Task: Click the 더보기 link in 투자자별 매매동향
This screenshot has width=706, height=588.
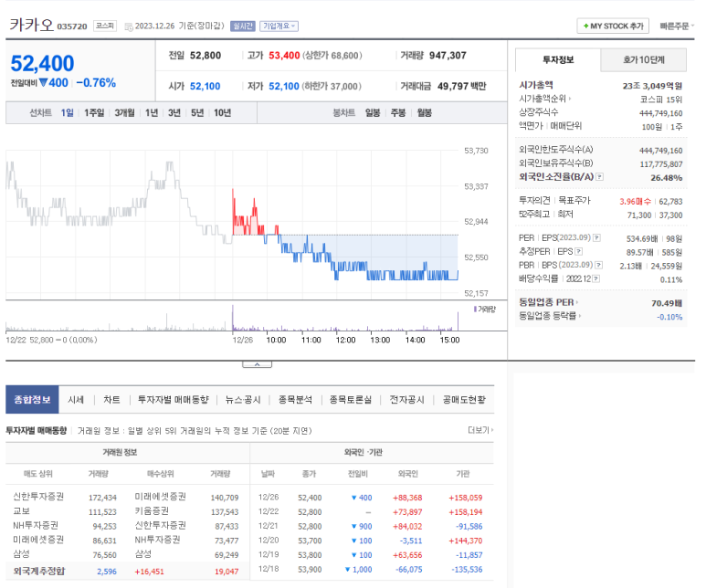Action: pos(480,430)
